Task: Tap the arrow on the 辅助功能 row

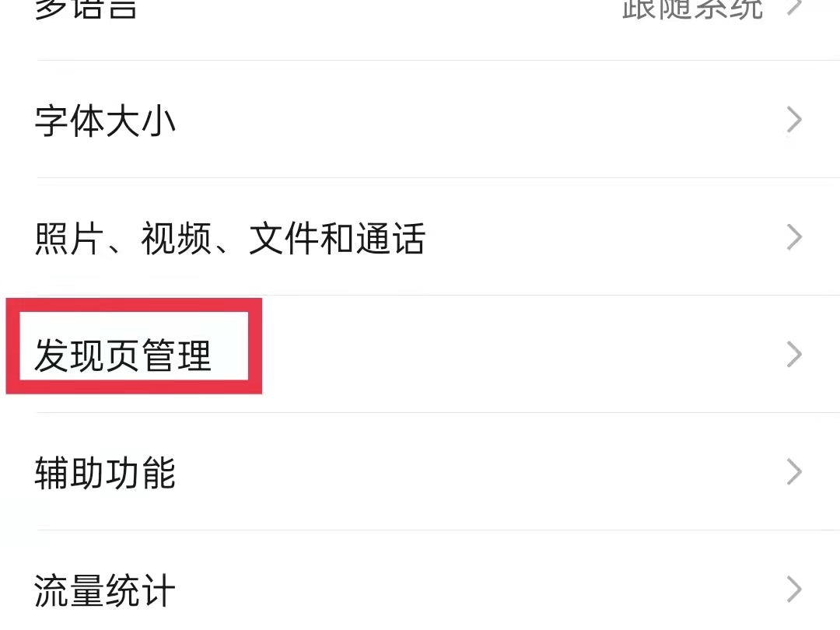Action: tap(794, 472)
